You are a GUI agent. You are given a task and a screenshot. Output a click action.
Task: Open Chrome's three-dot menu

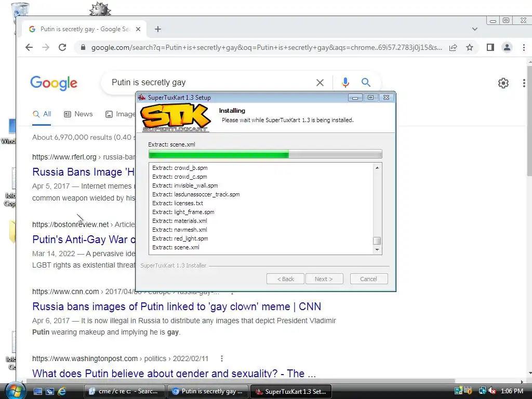point(524,47)
